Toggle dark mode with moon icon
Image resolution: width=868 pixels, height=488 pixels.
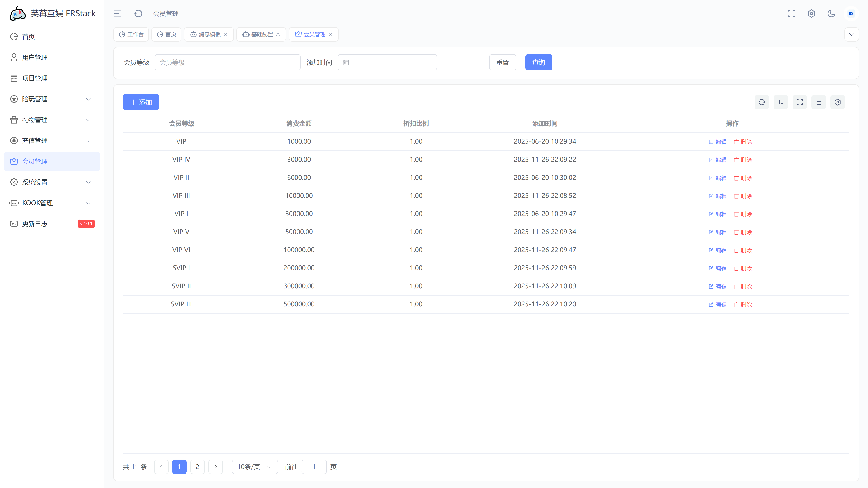[x=831, y=14]
